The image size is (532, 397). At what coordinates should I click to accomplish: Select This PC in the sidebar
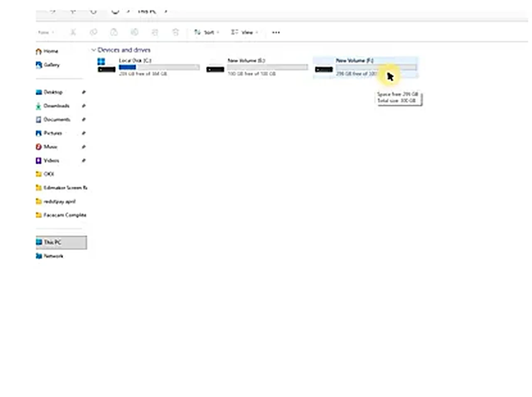pyautogui.click(x=61, y=242)
